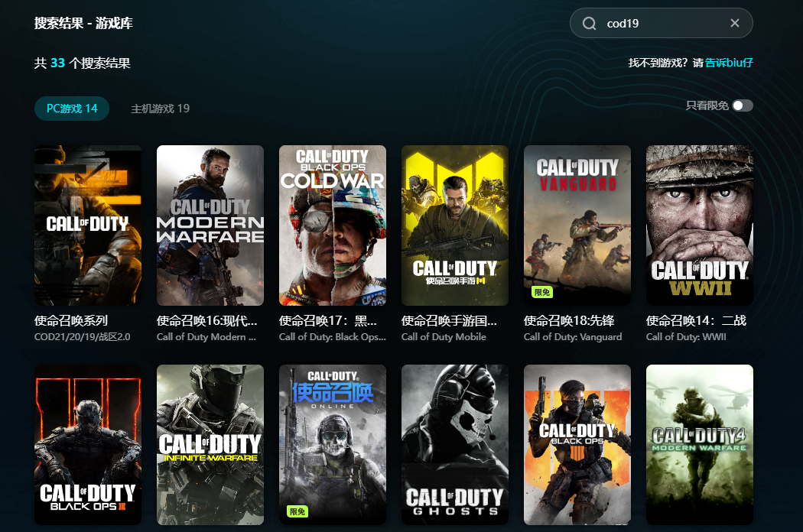803x532 pixels.
Task: Open the Infinite Warfare cover
Action: click(210, 444)
